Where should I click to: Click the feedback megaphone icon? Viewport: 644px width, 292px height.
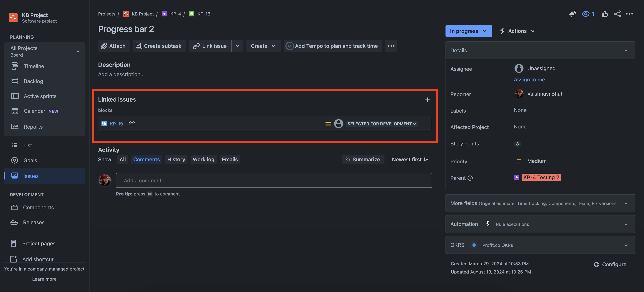coord(573,14)
